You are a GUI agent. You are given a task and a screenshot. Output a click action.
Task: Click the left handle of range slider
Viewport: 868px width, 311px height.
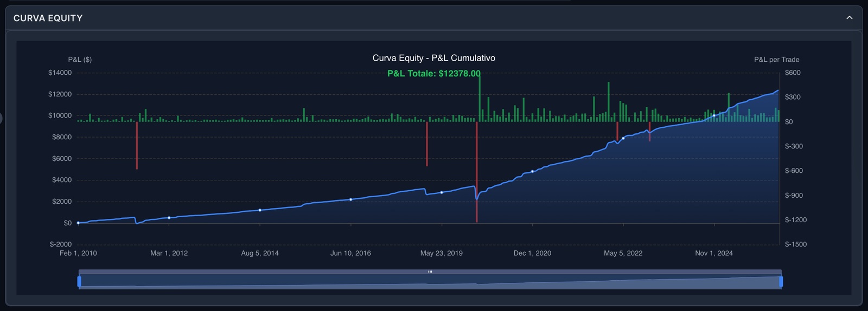pos(79,281)
